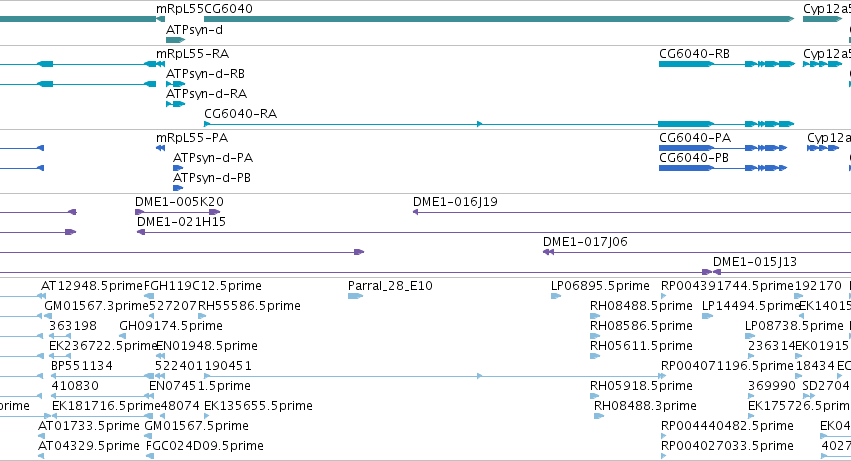
Task: Open the CG6040-RA transcript label
Action: pyautogui.click(x=240, y=113)
